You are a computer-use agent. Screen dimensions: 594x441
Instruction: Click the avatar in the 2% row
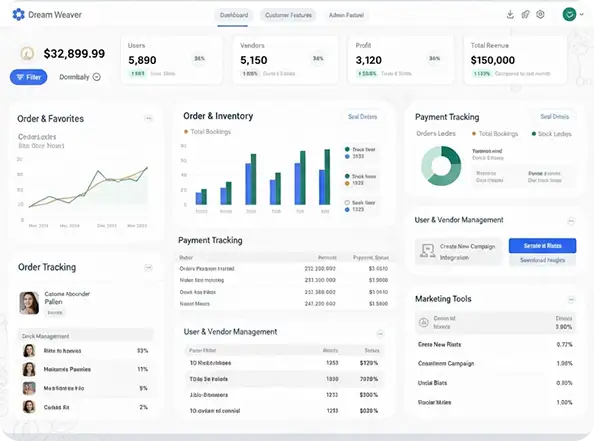click(29, 407)
